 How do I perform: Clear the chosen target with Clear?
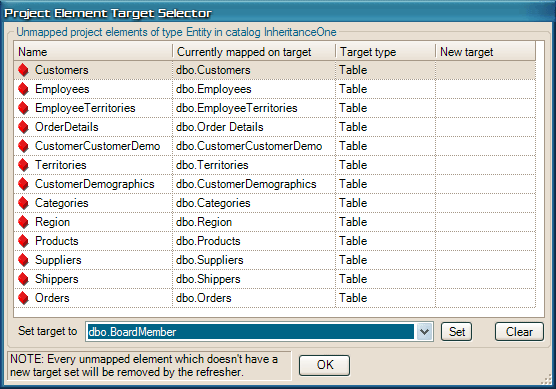(519, 332)
